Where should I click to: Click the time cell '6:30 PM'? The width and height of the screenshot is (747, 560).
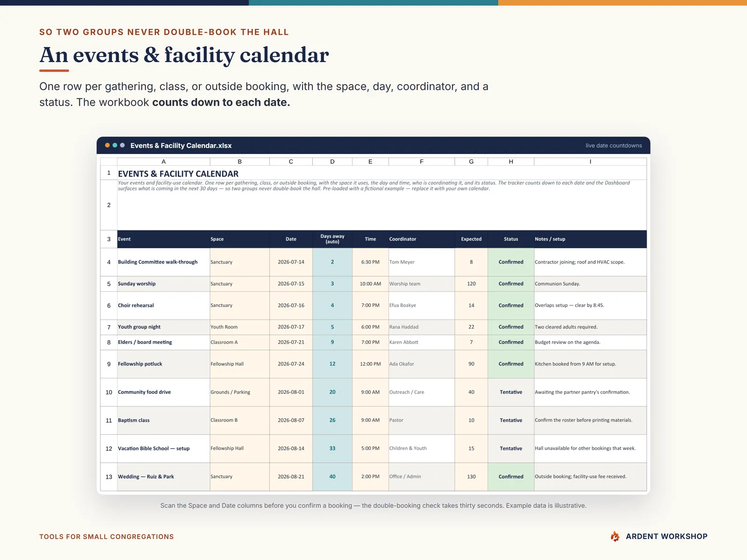[370, 262]
